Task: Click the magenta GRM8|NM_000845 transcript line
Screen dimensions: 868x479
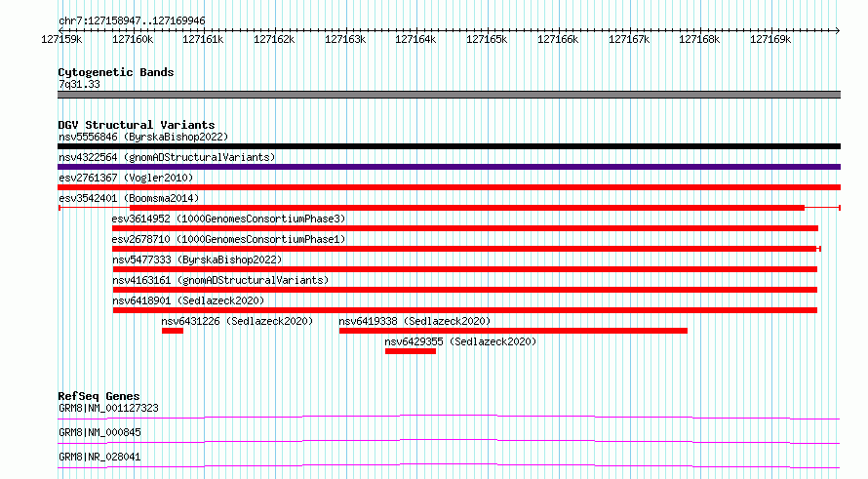Action: click(449, 441)
